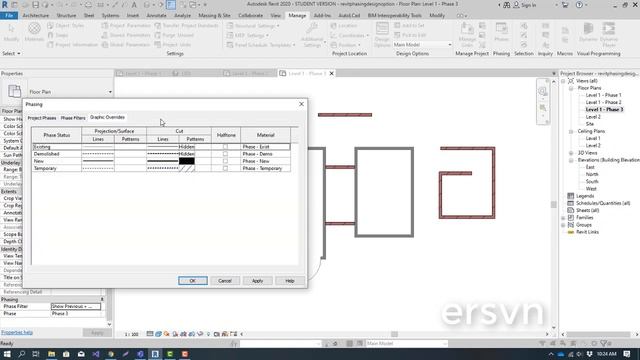Click the Text tool icon in quick access toolbar
Viewport: 640px width, 360px height.
click(134, 5)
